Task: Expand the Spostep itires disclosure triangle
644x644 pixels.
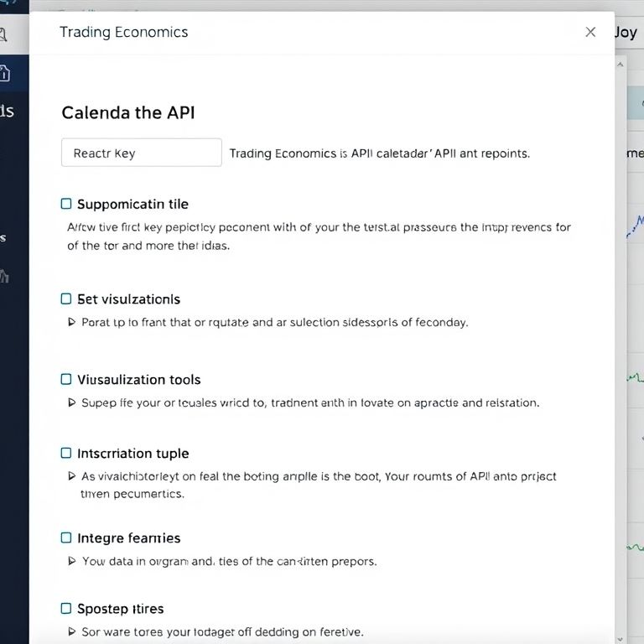Action: coord(71,631)
